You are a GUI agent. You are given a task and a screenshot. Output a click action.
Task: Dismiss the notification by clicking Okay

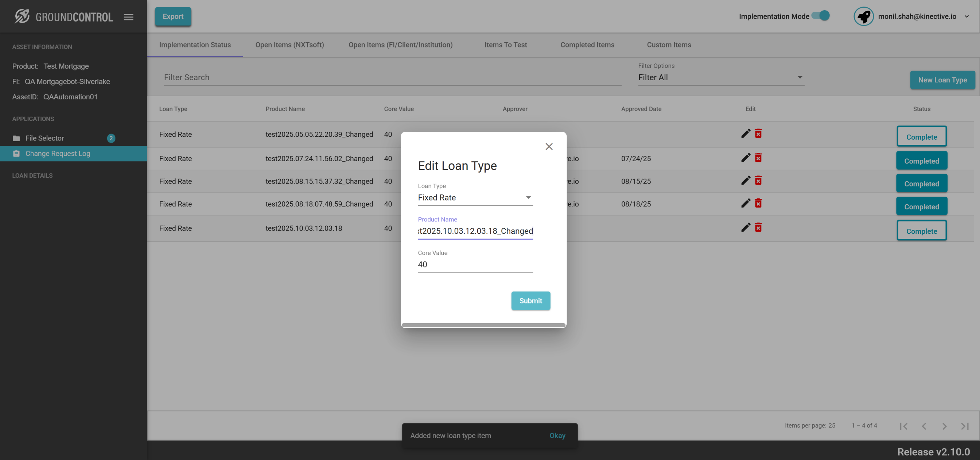pos(557,436)
